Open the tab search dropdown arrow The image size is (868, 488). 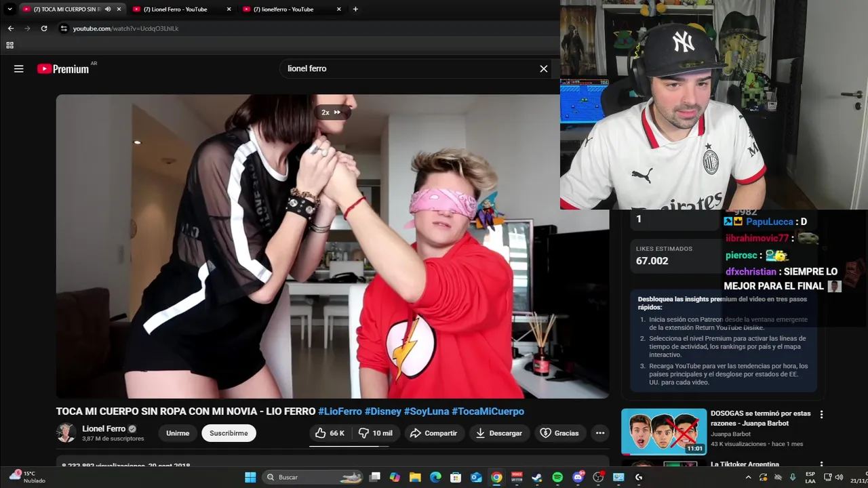(9, 9)
